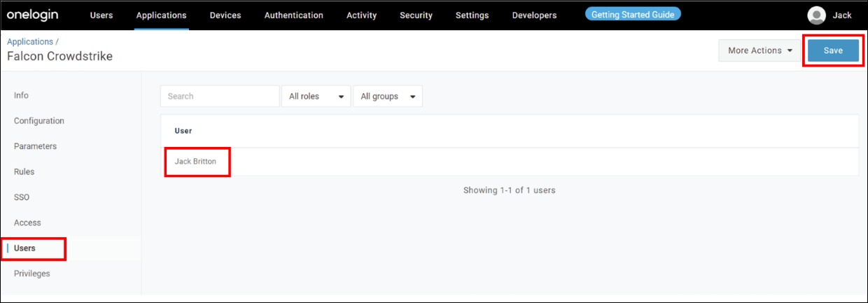Screen dimensions: 868x303
Task: Select the SSO sidebar tab
Action: [x=22, y=197]
